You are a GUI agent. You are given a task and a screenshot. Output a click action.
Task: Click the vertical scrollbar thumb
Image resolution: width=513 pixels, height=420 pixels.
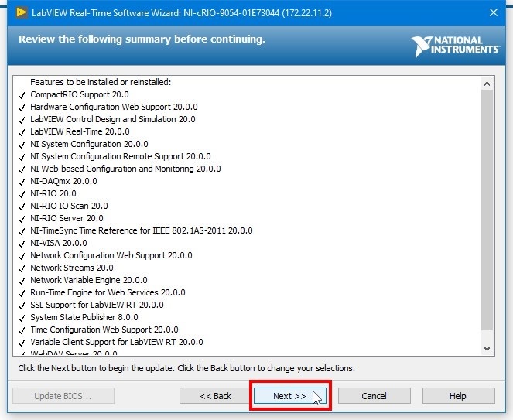point(487,210)
